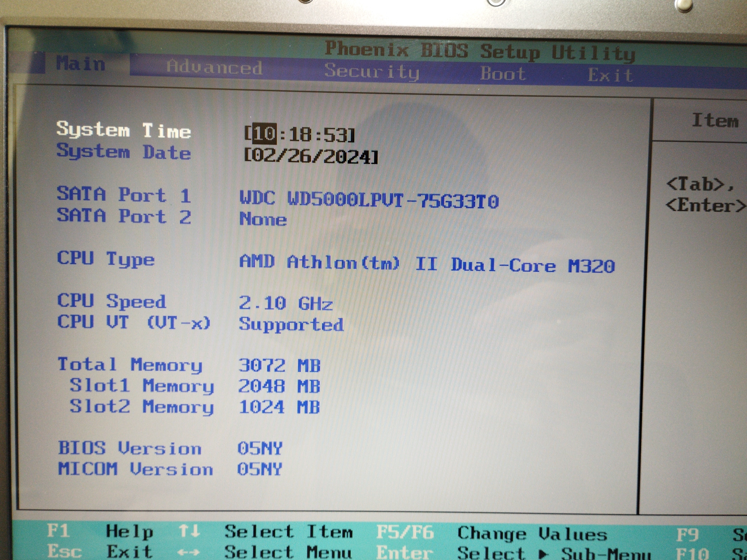Click the BIOS Version 05NY value
This screenshot has width=747, height=560.
260,448
